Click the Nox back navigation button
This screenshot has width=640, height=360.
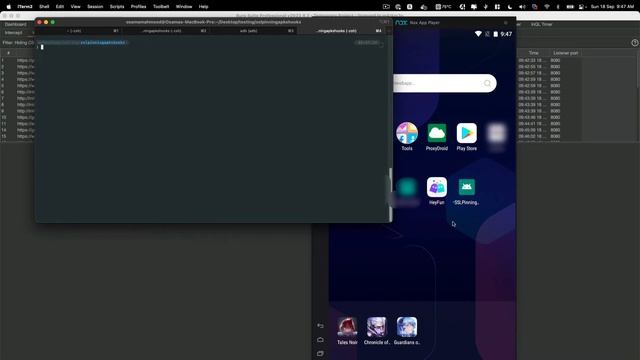320,326
